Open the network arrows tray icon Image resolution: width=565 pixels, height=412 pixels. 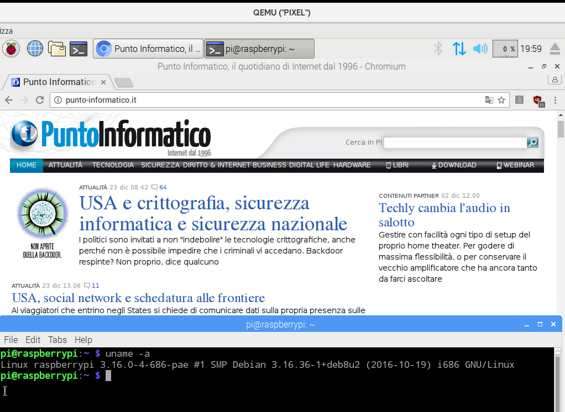pyautogui.click(x=459, y=48)
